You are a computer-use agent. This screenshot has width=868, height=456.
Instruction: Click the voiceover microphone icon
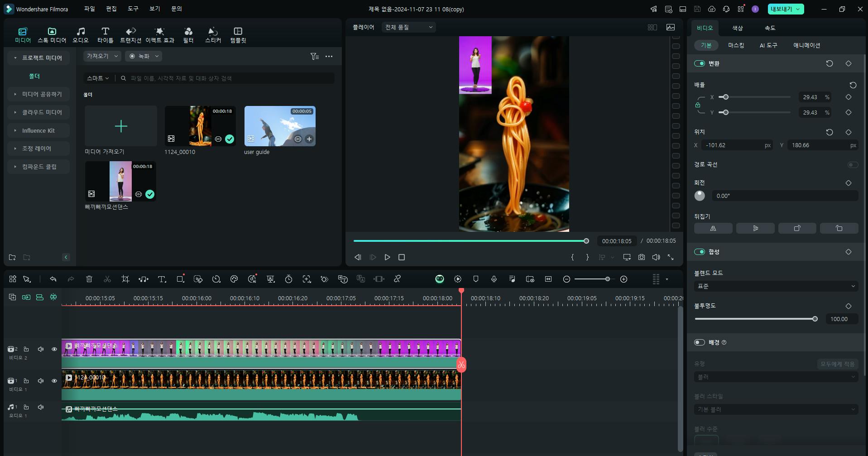tap(494, 279)
